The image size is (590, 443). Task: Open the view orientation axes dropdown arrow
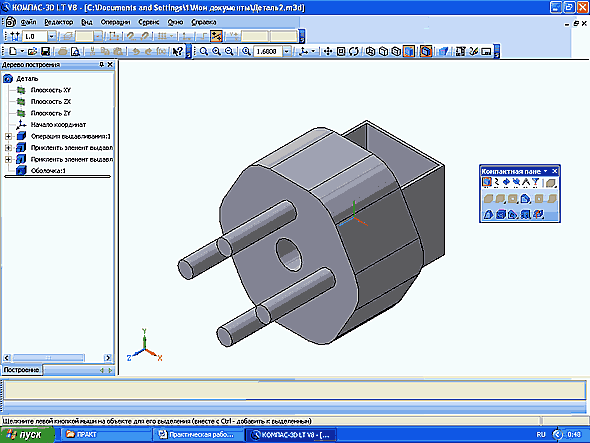click(313, 52)
